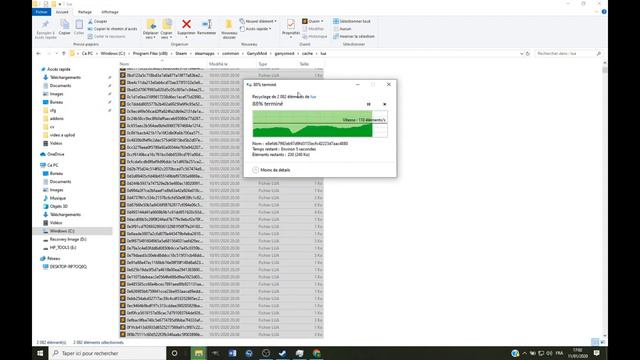Click Steam in the address path

(x=181, y=53)
